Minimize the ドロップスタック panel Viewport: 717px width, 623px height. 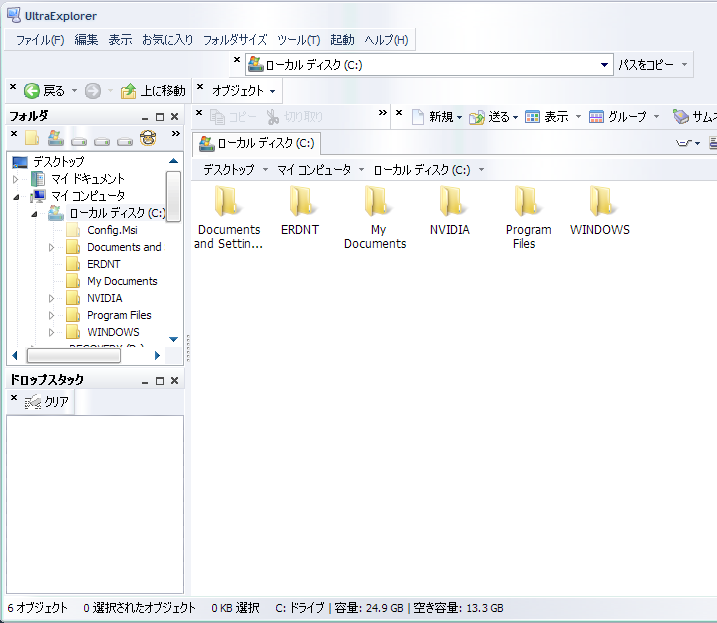click(x=145, y=381)
